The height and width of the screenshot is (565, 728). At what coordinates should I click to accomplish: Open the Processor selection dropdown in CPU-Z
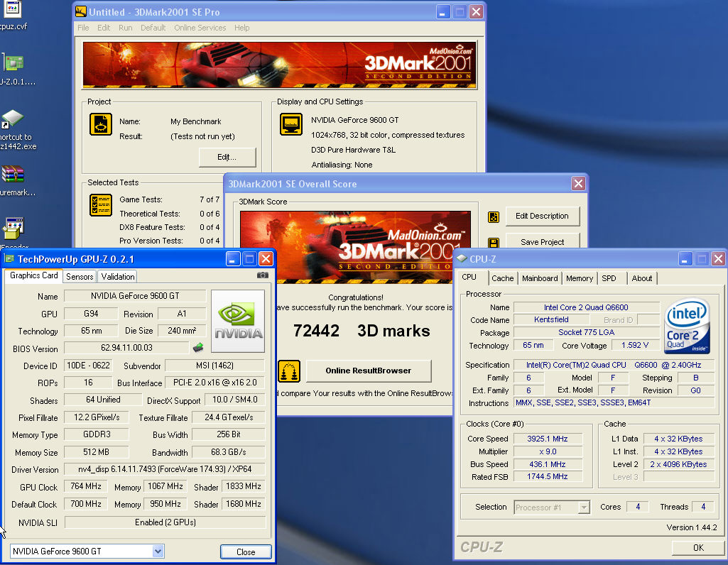(584, 508)
